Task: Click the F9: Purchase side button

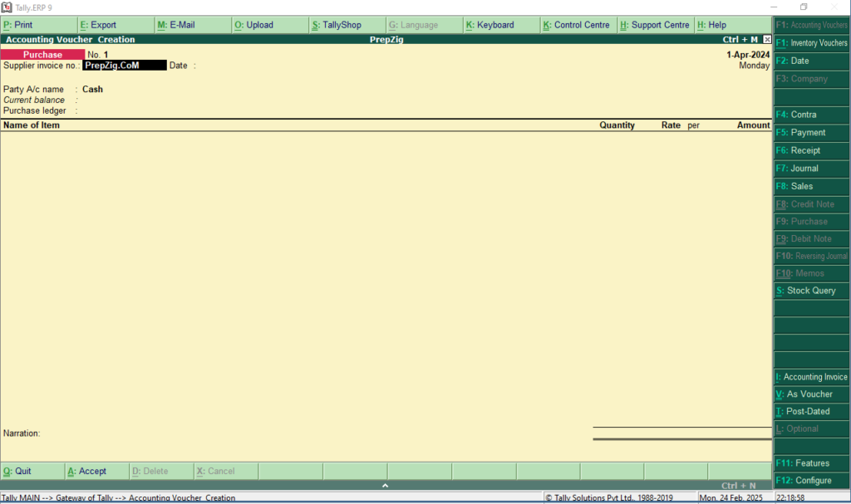Action: [811, 222]
